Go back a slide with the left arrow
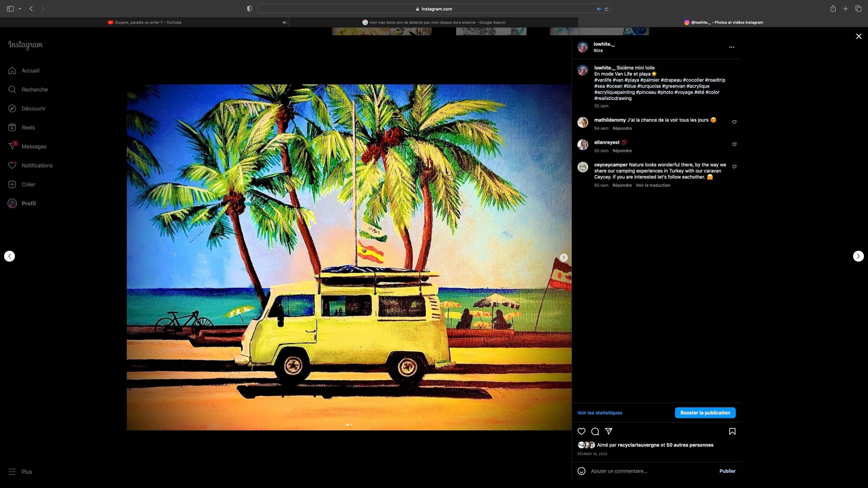Viewport: 868px width, 488px height. click(x=9, y=256)
